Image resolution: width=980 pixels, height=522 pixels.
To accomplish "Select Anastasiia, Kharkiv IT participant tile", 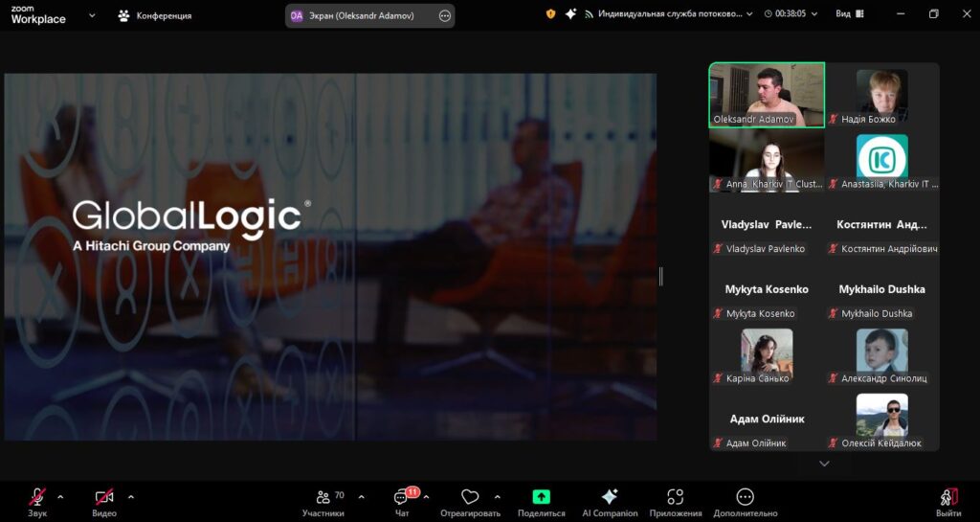I will (881, 159).
